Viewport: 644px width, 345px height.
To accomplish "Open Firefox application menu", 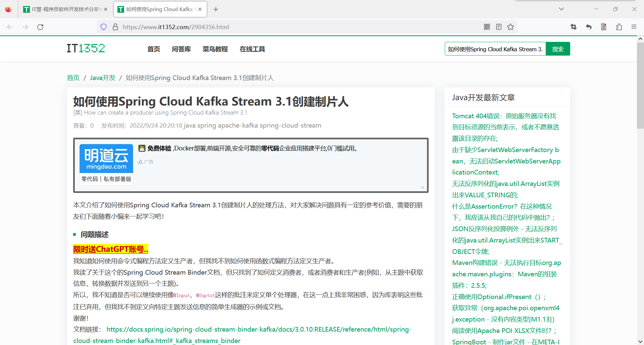I will (634, 27).
